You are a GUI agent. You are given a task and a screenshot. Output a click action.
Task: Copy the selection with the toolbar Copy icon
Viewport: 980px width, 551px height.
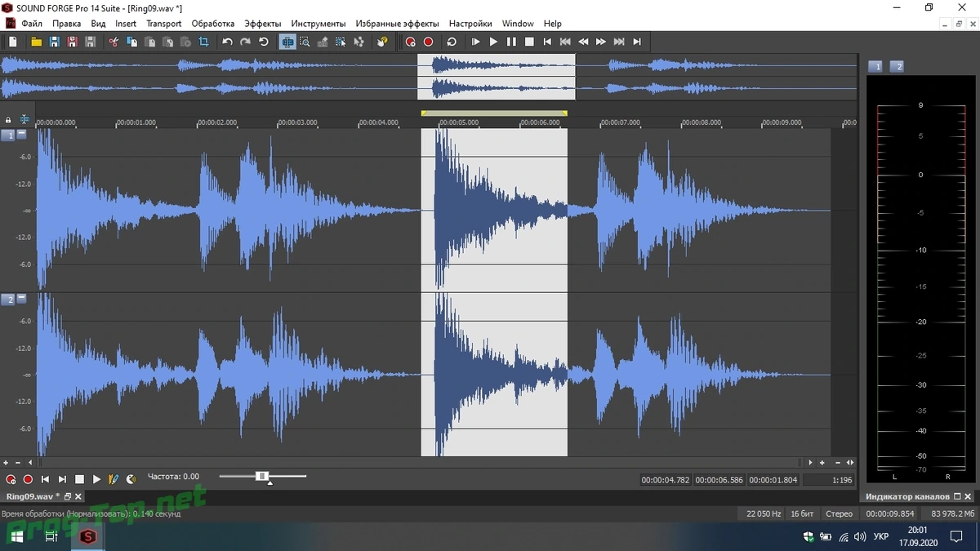click(x=131, y=42)
